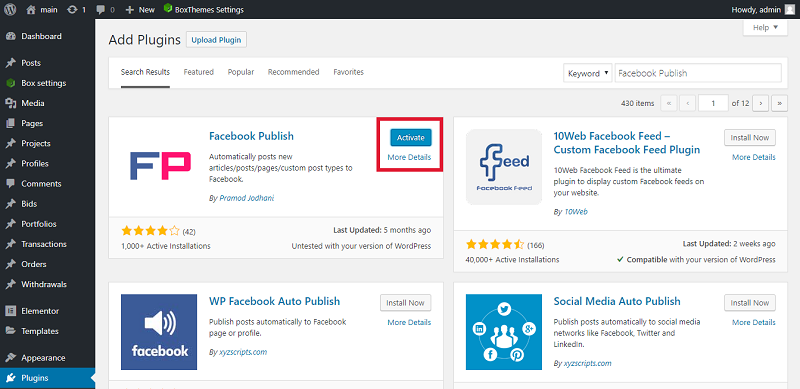
Task: Install Social Media Auto Publish plugin
Action: tap(750, 303)
